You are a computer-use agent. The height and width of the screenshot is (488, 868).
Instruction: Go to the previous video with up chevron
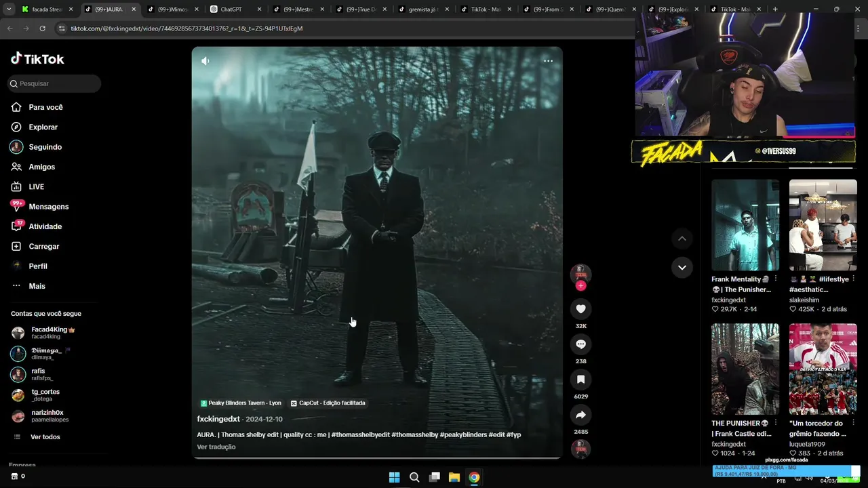pos(682,239)
